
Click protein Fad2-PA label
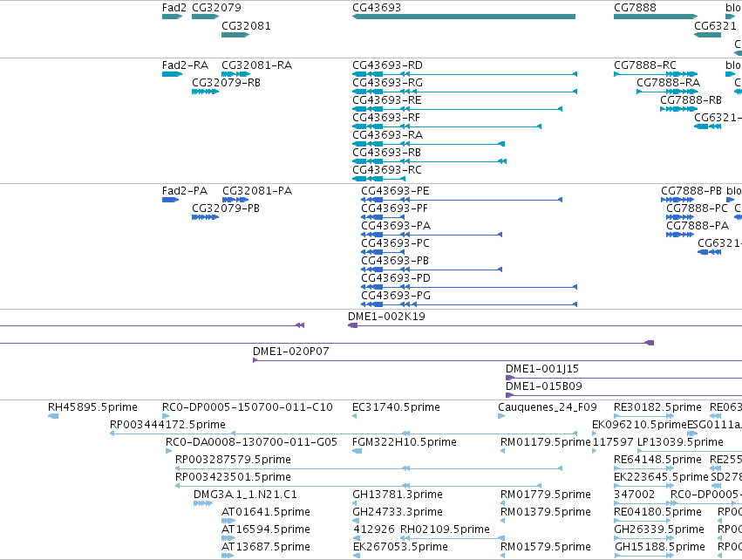(x=185, y=191)
